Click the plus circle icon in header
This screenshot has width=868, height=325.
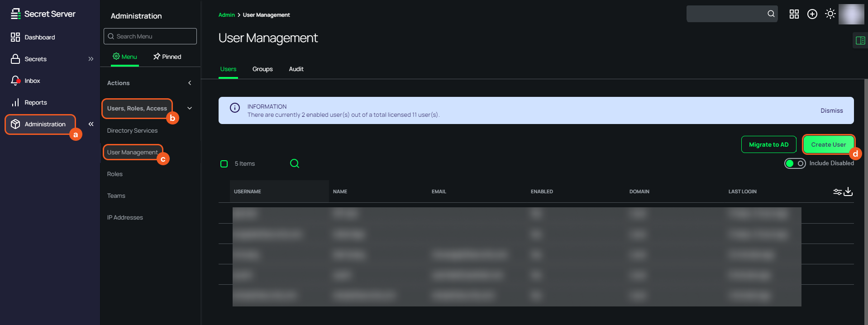[812, 14]
